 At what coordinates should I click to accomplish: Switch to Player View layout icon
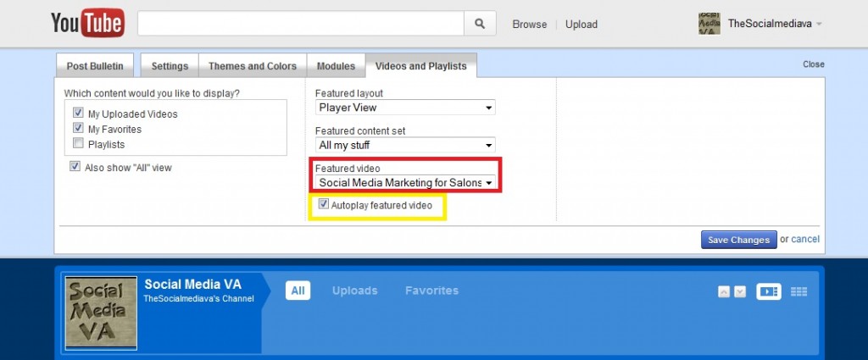769,291
